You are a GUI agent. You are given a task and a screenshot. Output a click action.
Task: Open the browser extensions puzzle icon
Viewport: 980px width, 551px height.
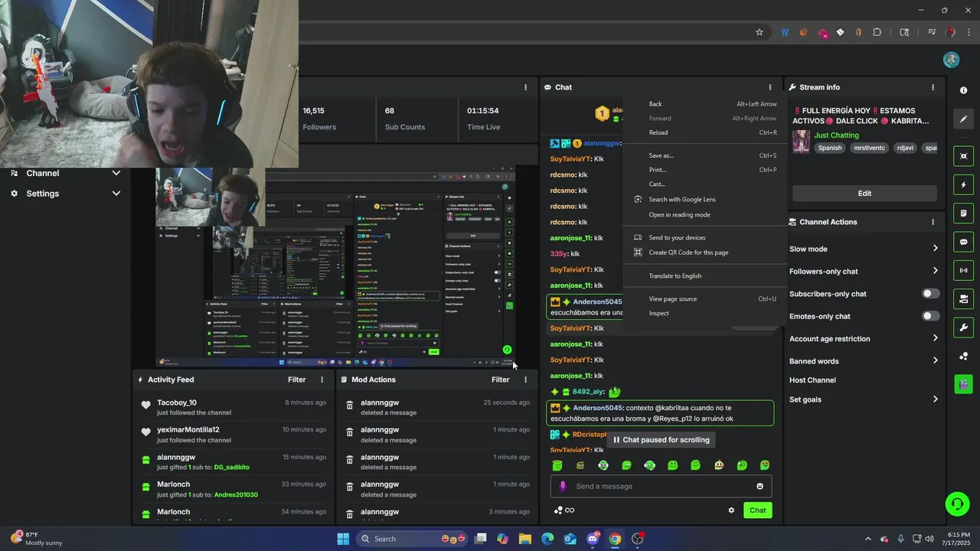[x=877, y=32]
